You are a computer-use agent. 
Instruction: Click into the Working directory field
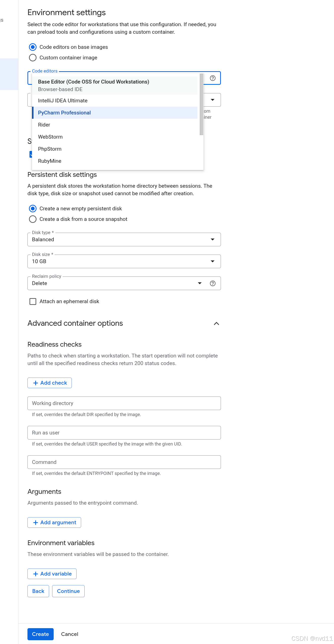pos(124,403)
